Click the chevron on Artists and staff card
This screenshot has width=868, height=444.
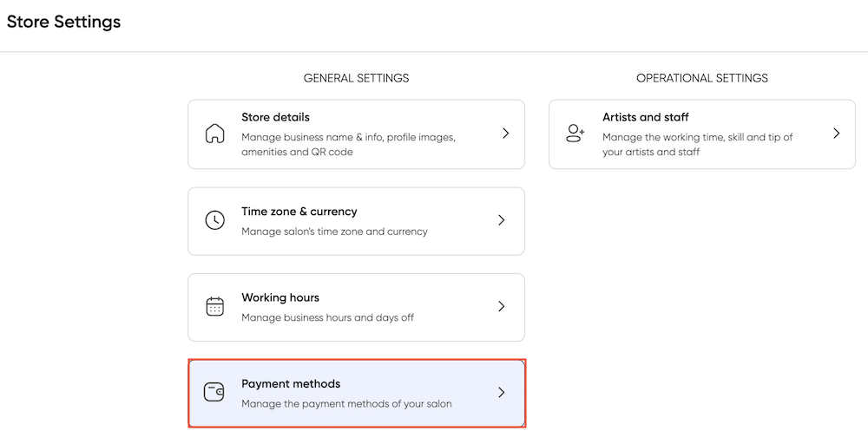coord(837,134)
